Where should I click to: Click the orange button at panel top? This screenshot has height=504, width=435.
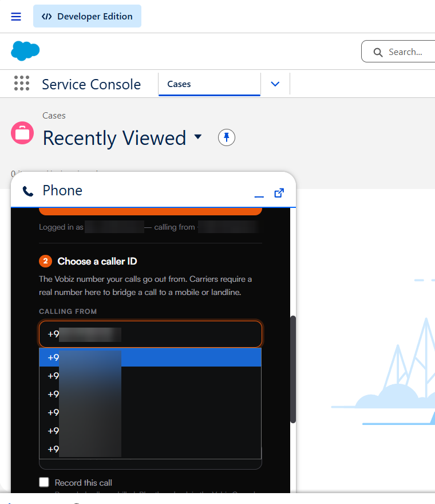[x=151, y=211]
